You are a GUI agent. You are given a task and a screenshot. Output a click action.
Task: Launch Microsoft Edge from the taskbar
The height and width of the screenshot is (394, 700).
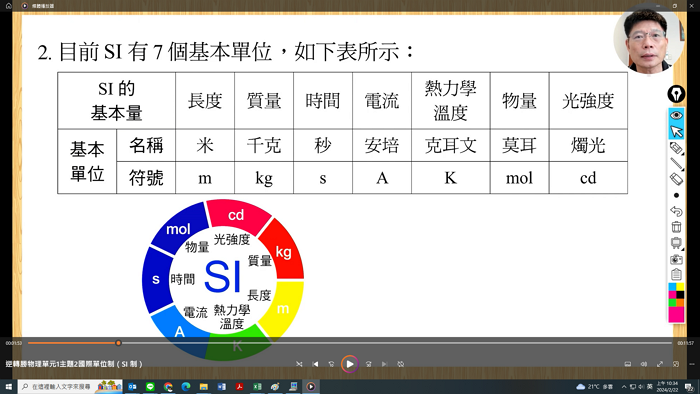tap(186, 386)
